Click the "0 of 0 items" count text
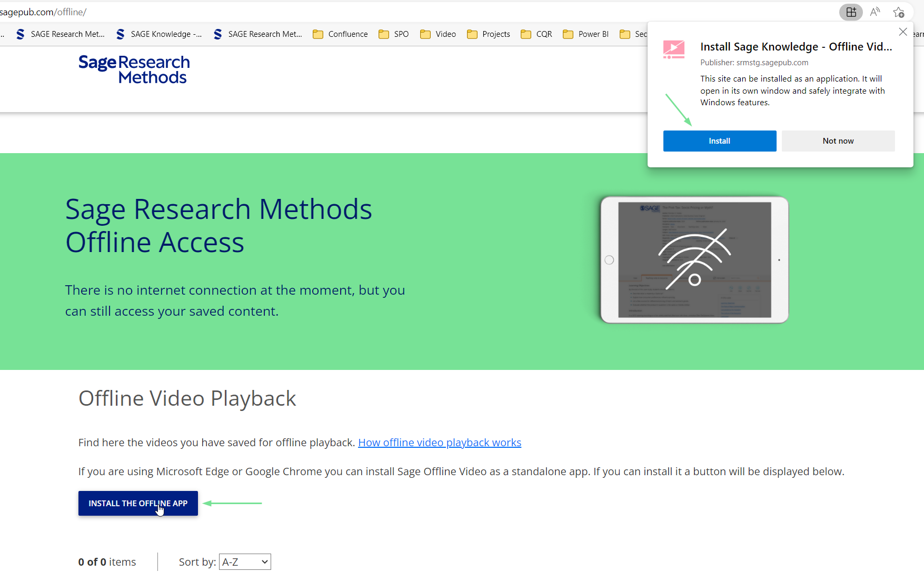This screenshot has width=924, height=582. click(x=107, y=562)
